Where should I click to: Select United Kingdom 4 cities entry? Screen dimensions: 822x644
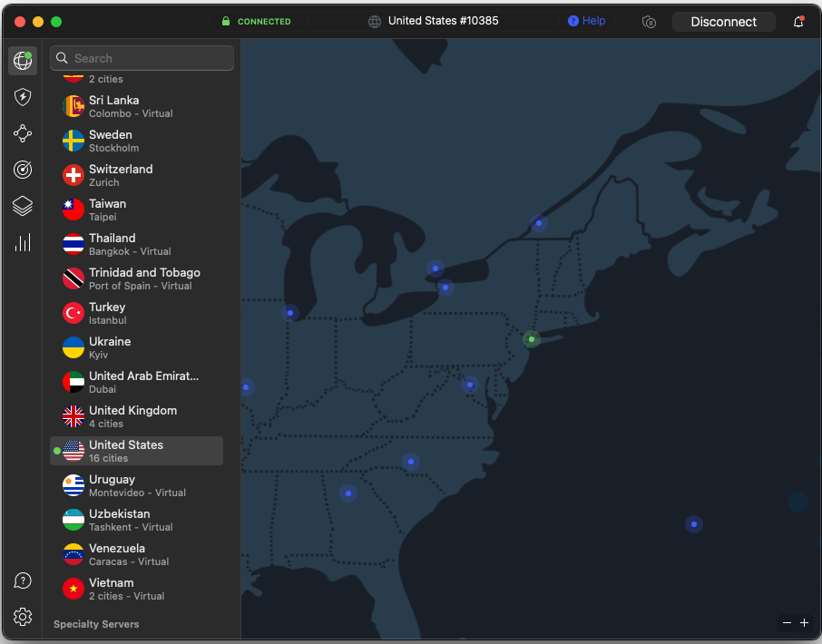[x=137, y=416]
